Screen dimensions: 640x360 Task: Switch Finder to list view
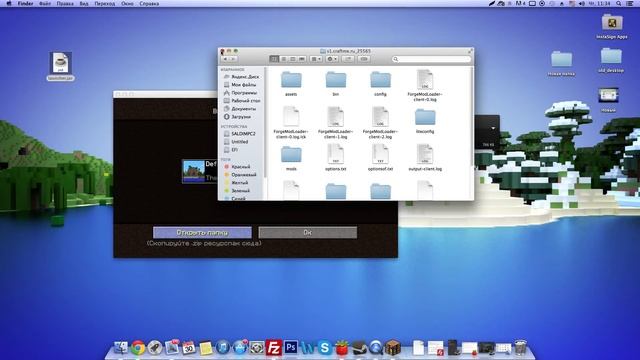tap(283, 59)
